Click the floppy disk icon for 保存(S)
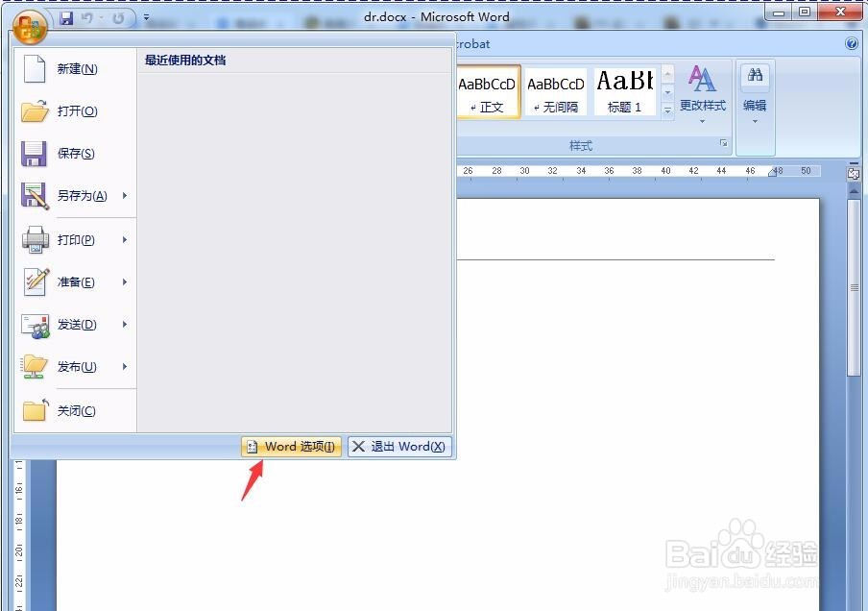The width and height of the screenshot is (868, 611). pyautogui.click(x=34, y=154)
